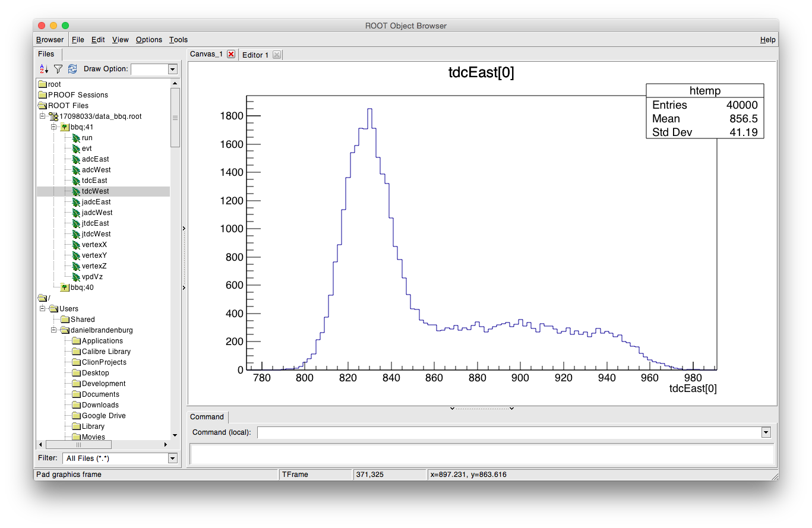
Task: Click the vertexX leaf icon
Action: pyautogui.click(x=76, y=245)
